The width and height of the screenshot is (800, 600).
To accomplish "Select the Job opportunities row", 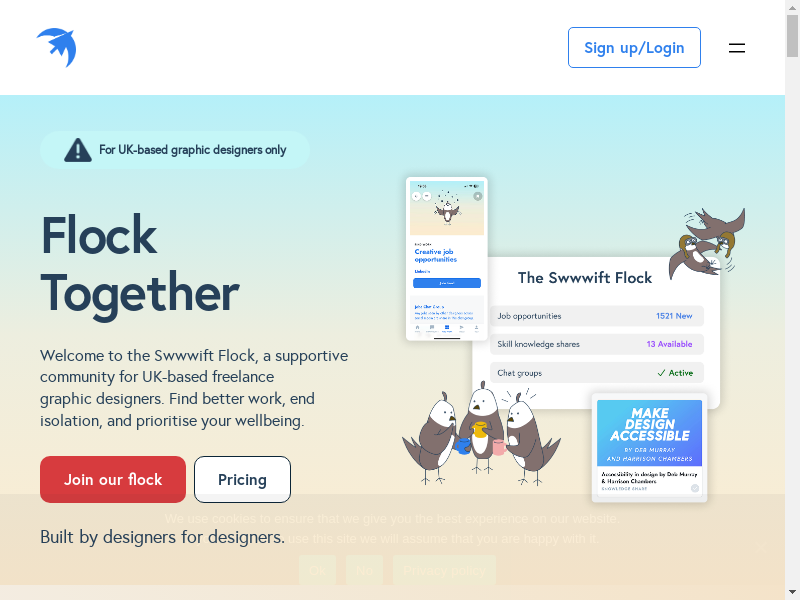I will coord(597,316).
